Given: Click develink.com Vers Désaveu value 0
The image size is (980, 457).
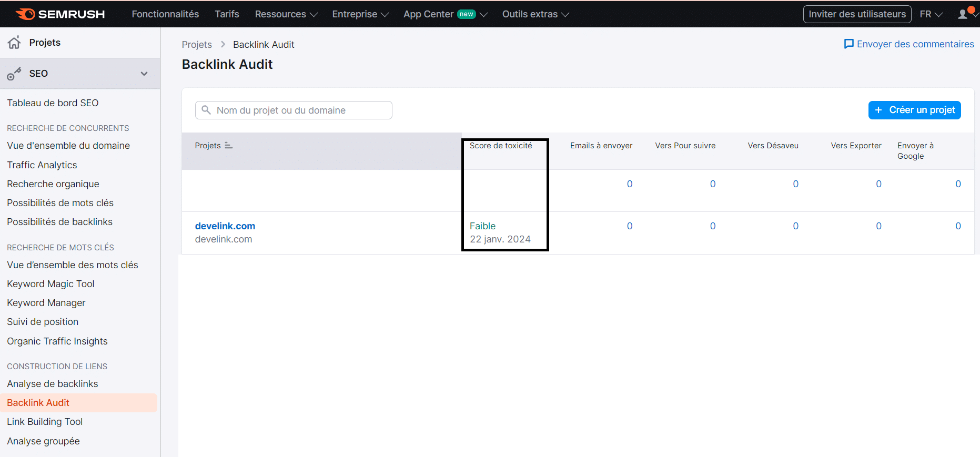Looking at the screenshot, I should tap(796, 226).
